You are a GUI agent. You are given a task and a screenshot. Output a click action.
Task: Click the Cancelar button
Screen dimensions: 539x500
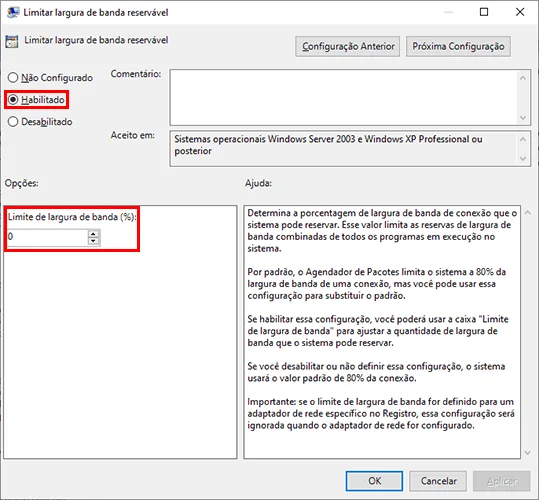point(438,481)
